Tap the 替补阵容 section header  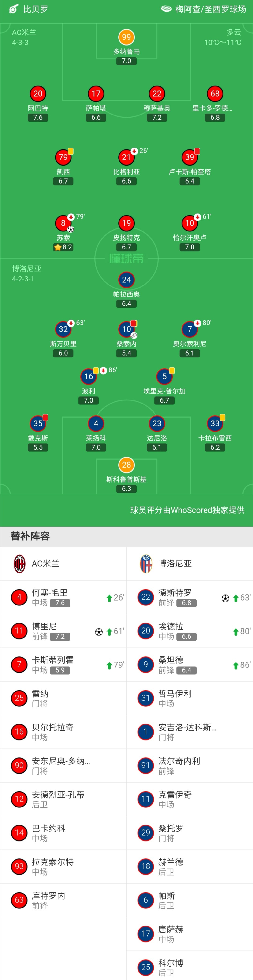30,536
